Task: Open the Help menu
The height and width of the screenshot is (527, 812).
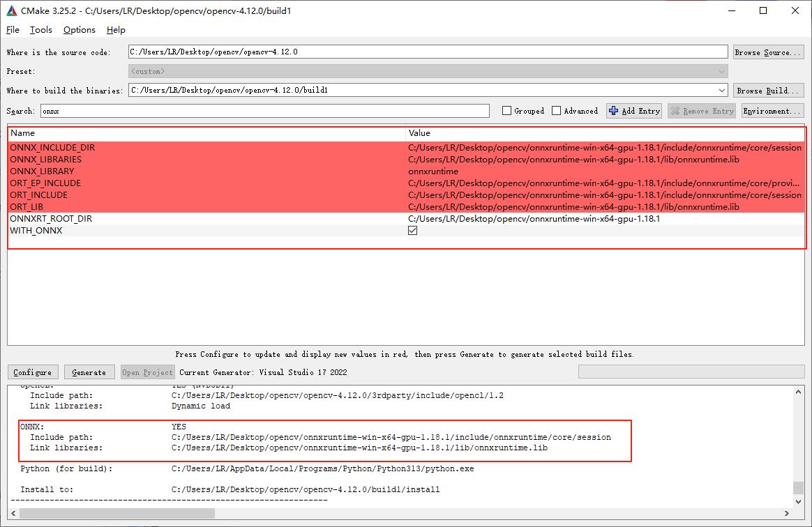Action: 115,30
